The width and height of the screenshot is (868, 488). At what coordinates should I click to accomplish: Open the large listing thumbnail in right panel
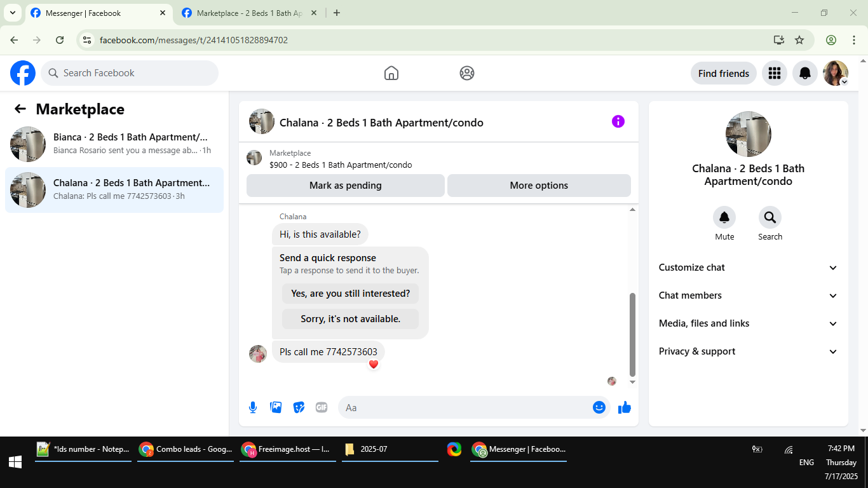point(749,134)
